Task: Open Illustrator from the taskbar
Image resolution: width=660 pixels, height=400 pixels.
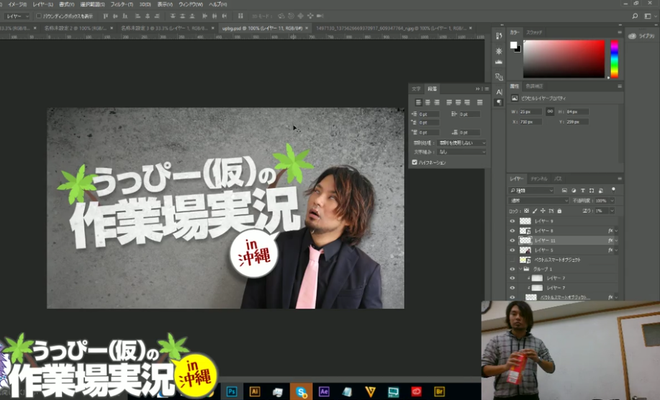Action: [255, 391]
